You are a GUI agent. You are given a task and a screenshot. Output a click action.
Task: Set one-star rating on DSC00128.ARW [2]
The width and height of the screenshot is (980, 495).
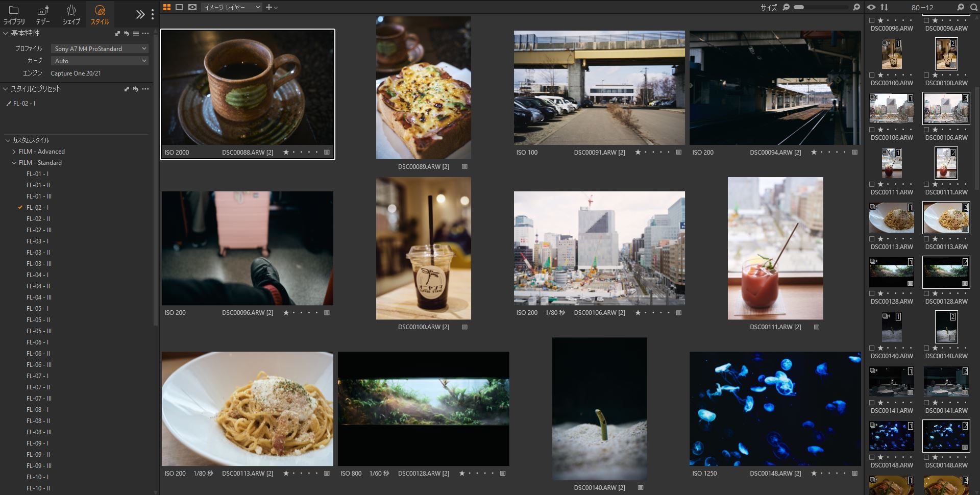point(462,473)
